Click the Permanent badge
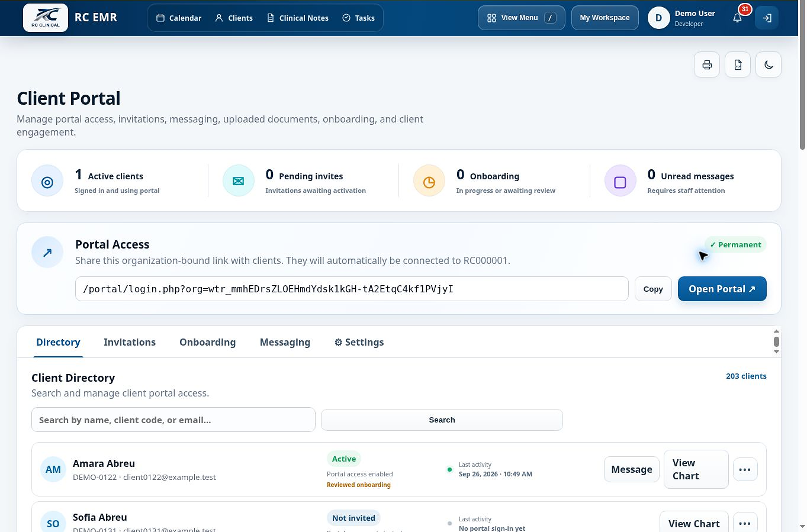This screenshot has height=532, width=807. [x=735, y=244]
